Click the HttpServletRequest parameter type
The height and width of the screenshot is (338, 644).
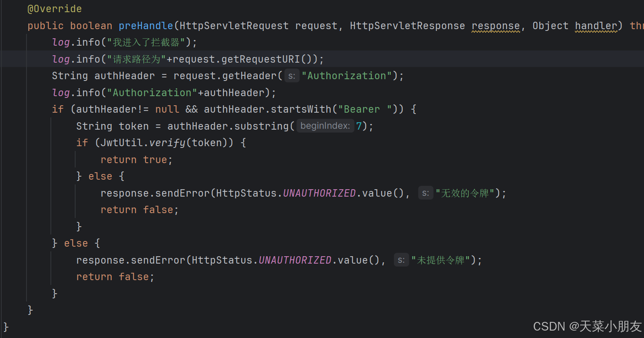pyautogui.click(x=233, y=26)
